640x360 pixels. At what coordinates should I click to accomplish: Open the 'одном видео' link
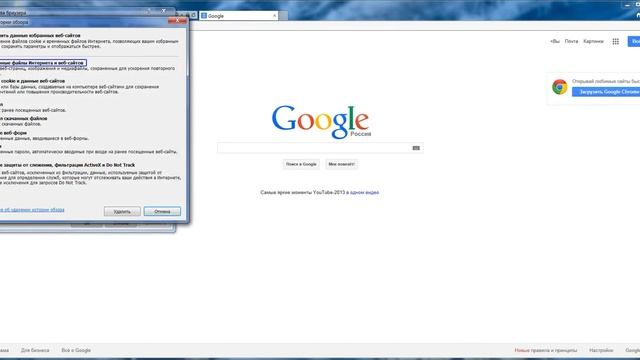click(x=364, y=192)
